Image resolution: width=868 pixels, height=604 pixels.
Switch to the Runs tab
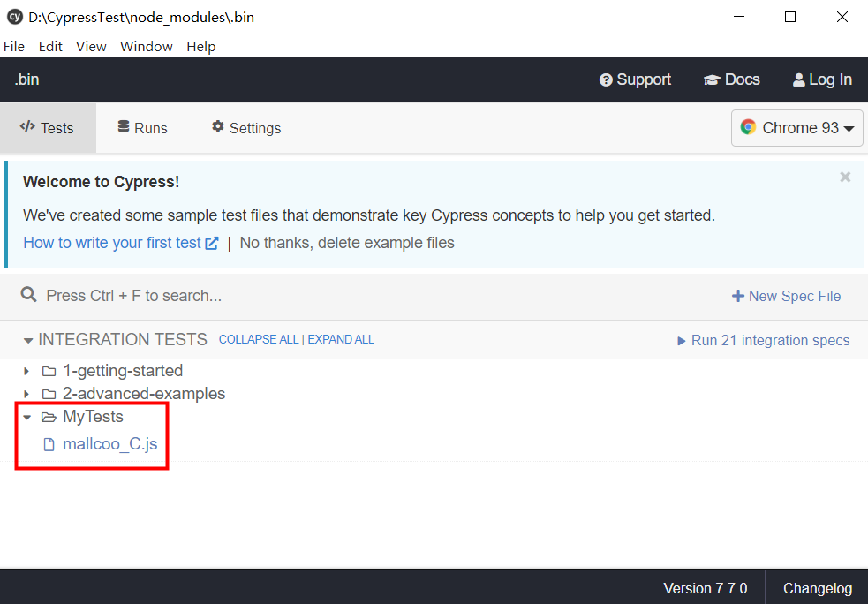pos(143,128)
